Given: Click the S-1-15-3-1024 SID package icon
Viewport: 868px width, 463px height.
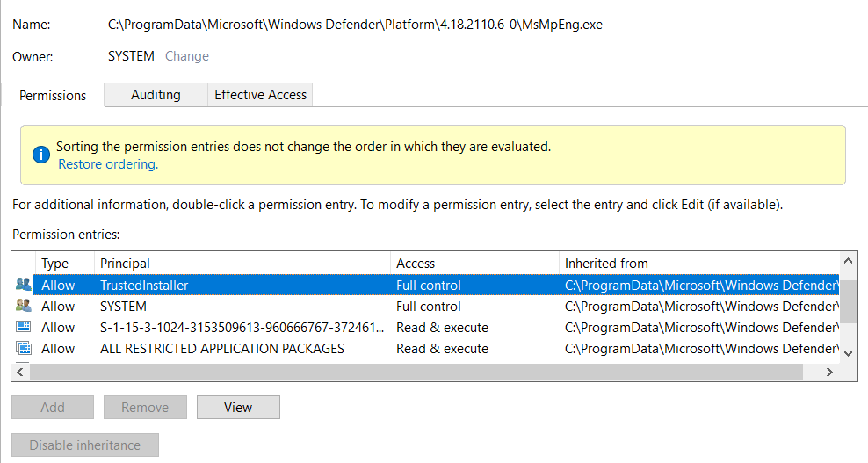Looking at the screenshot, I should click(x=23, y=327).
